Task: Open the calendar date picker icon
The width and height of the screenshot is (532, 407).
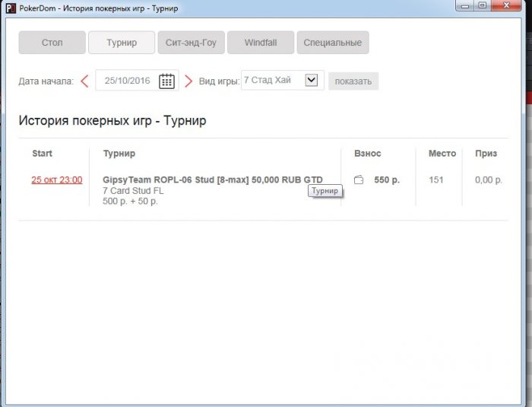Action: pyautogui.click(x=166, y=81)
